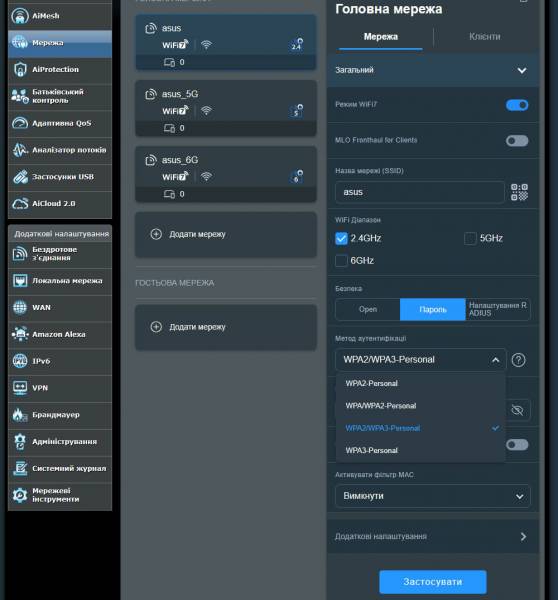Viewport: 558px width, 600px height.
Task: Open the AiCloud 2.0 cloud icon
Action: [20, 204]
